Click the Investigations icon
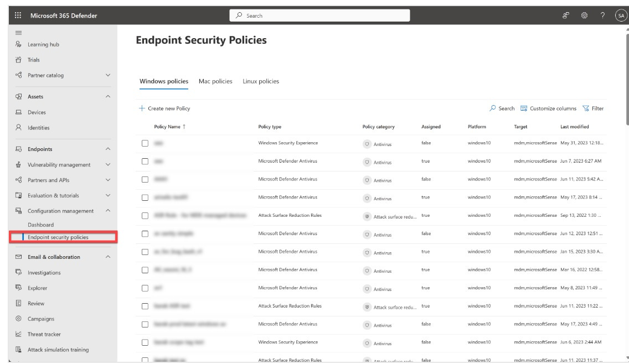This screenshot has height=364, width=629. click(18, 272)
